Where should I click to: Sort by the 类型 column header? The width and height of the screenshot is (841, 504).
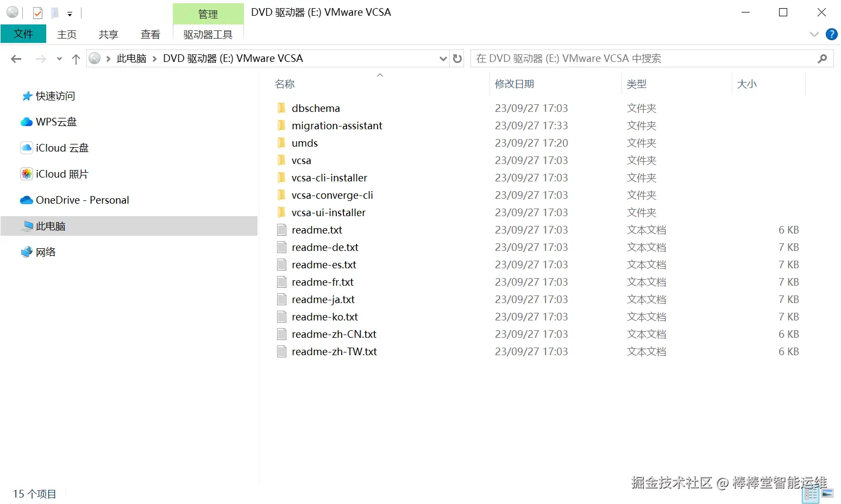point(637,84)
